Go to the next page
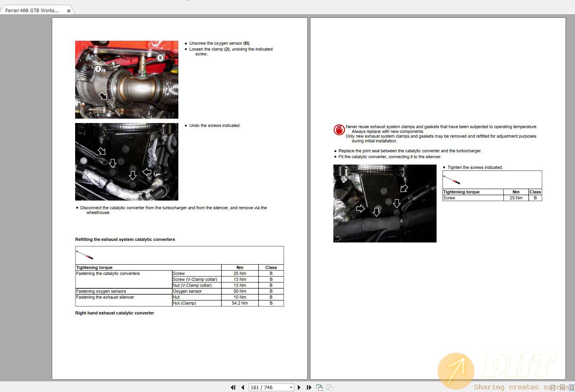This screenshot has height=392, width=575. [299, 388]
